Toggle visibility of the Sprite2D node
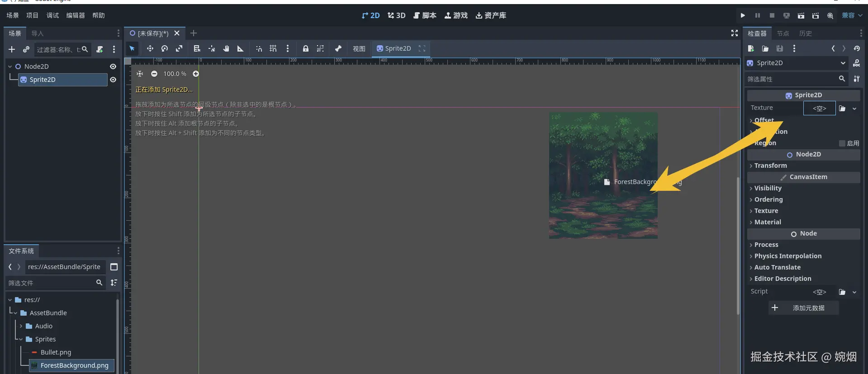This screenshot has height=374, width=868. click(113, 80)
